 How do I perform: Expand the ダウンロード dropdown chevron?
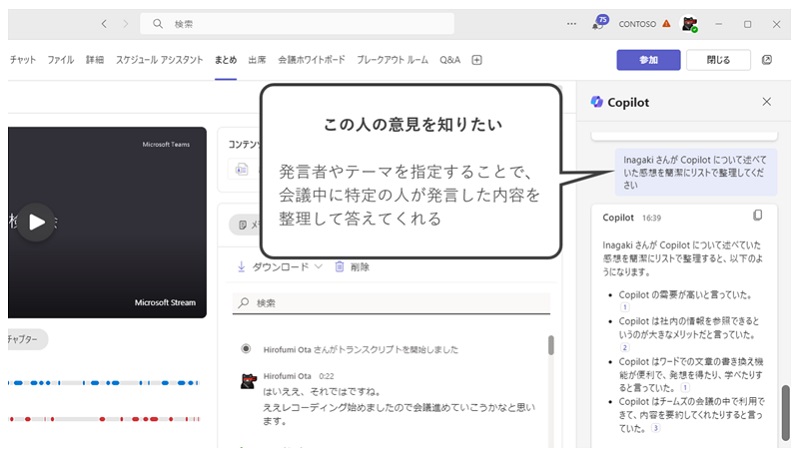point(318,266)
